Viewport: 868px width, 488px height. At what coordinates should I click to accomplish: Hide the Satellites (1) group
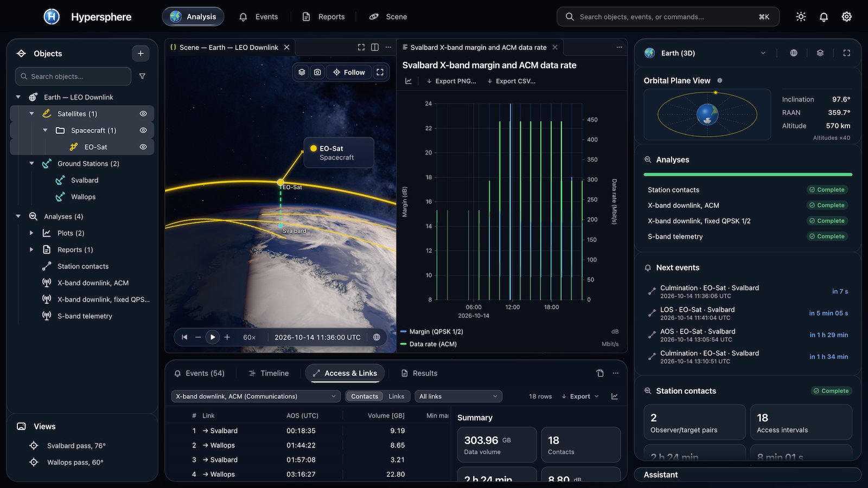pos(143,114)
